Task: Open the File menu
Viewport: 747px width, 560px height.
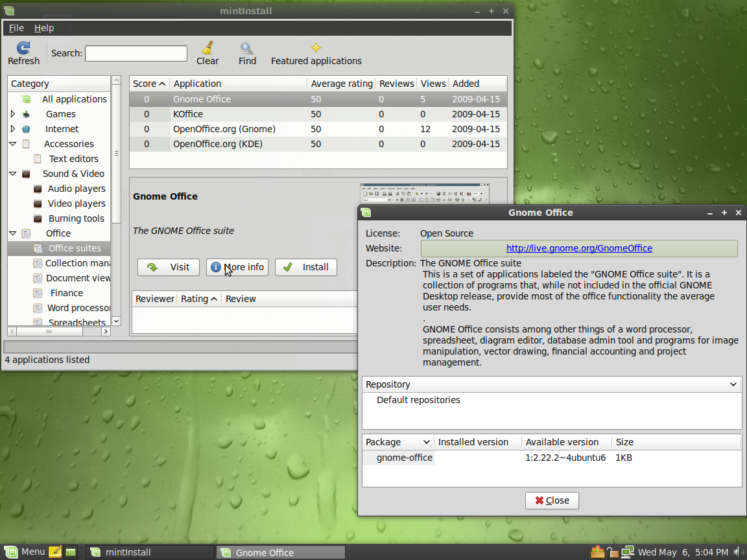Action: 16,28
